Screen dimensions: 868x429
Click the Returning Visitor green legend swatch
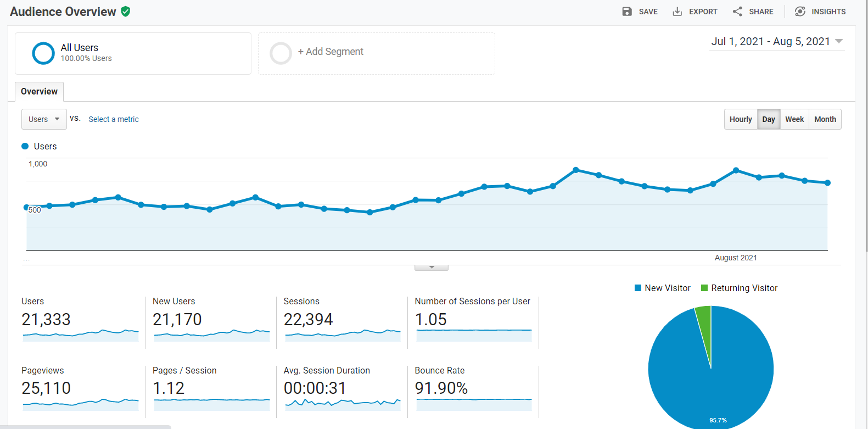pyautogui.click(x=704, y=288)
